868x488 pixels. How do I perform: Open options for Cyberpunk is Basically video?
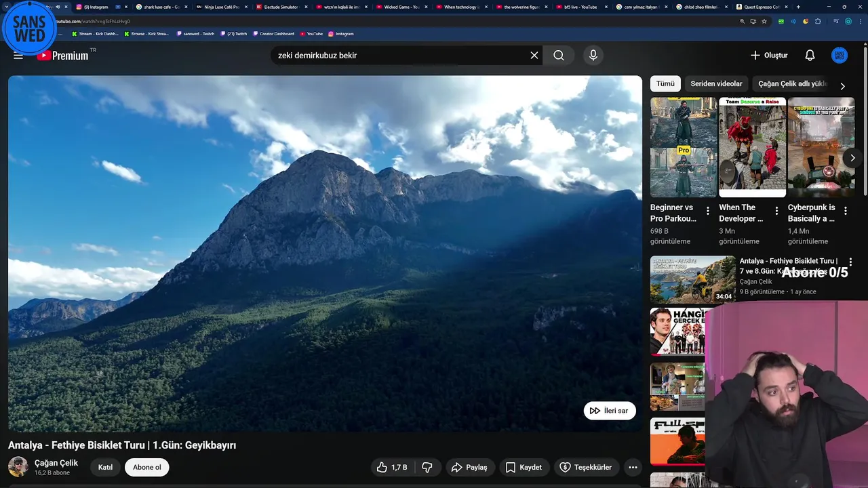845,211
